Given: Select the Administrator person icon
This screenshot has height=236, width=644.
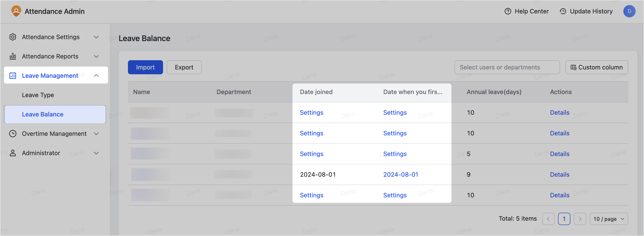Looking at the screenshot, I should pyautogui.click(x=13, y=153).
